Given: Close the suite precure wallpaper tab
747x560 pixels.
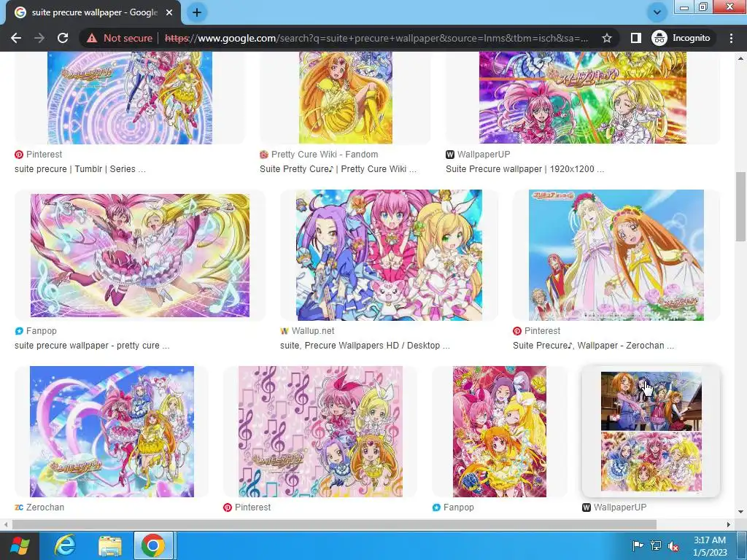Looking at the screenshot, I should click(x=169, y=13).
